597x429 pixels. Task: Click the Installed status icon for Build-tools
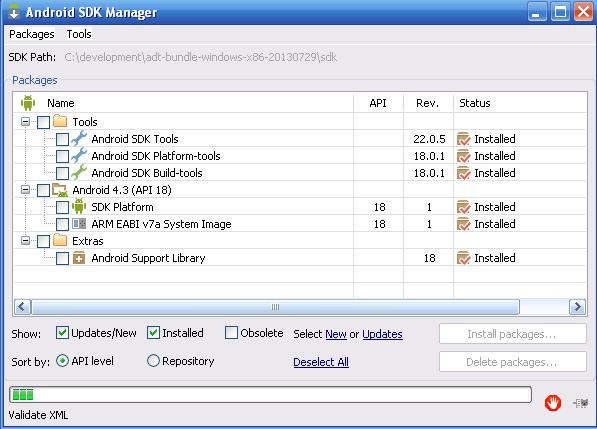(463, 173)
